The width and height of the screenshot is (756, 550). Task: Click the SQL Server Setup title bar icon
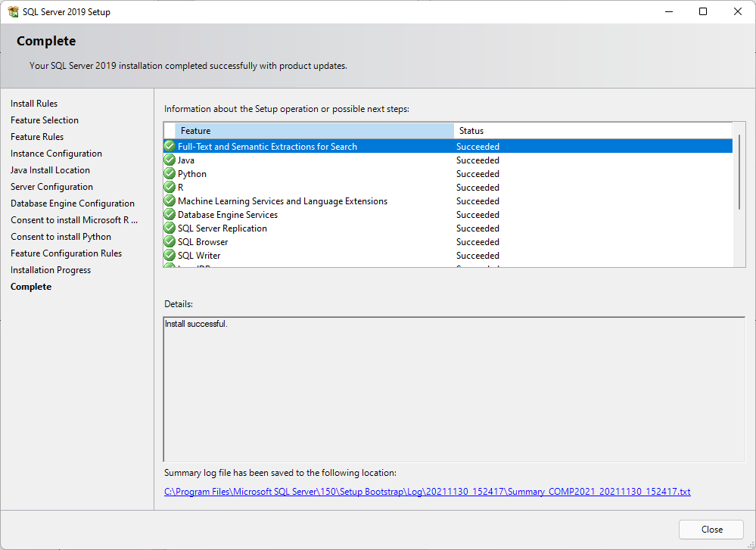13,11
